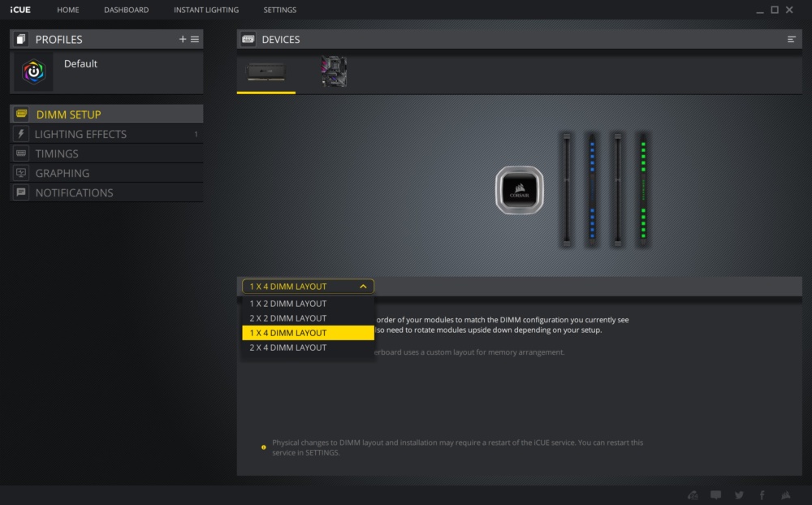
Task: Click the Corsair forum icon in footer
Action: click(x=693, y=495)
